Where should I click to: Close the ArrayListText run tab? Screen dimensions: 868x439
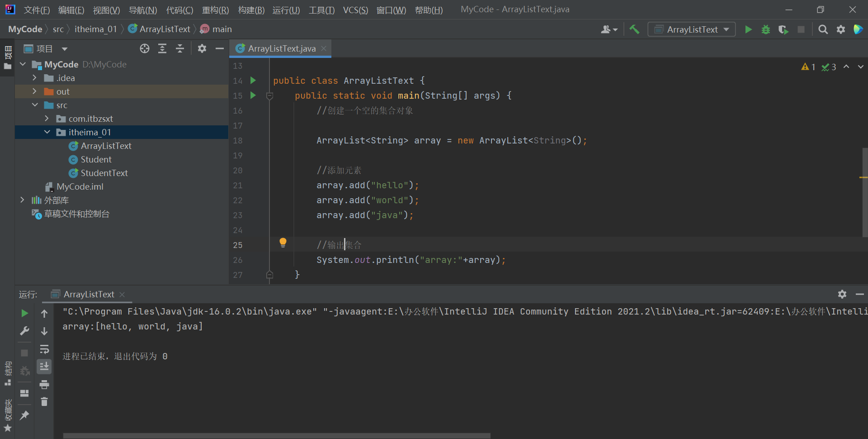point(122,294)
